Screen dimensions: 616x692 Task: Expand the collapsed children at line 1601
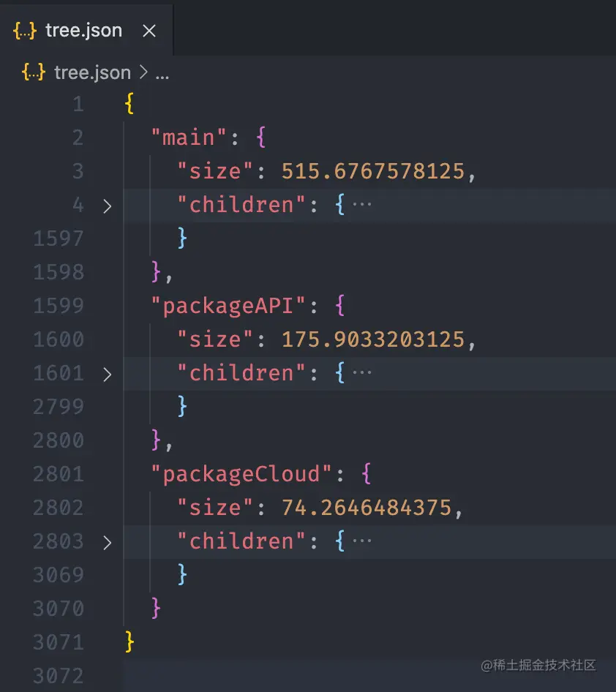click(x=108, y=374)
